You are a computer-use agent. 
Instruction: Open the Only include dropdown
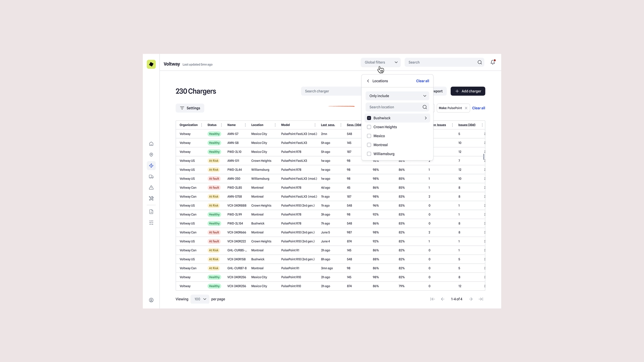(x=397, y=96)
